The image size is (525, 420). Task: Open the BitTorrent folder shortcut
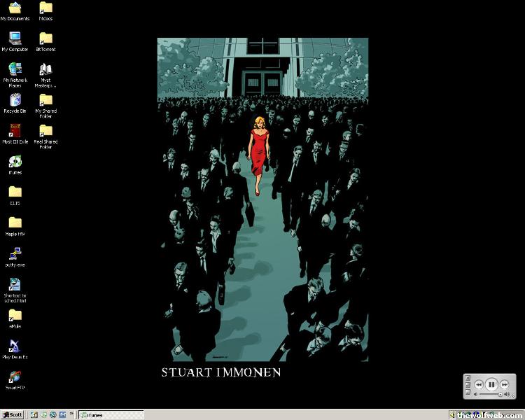click(45, 38)
